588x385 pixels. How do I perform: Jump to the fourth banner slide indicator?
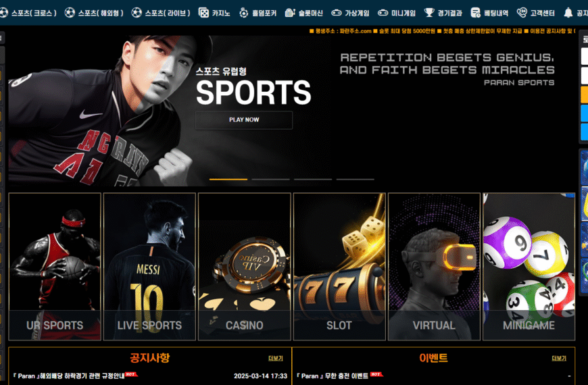click(355, 179)
